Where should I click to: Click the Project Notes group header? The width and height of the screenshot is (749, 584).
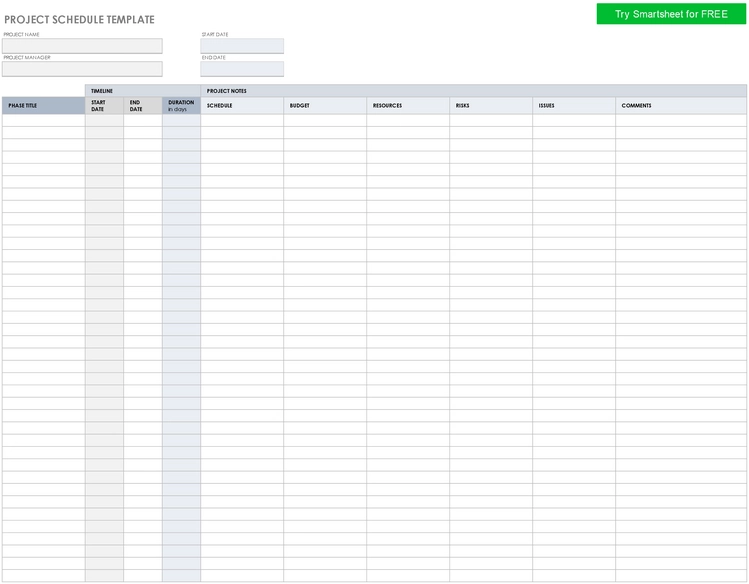[473, 91]
